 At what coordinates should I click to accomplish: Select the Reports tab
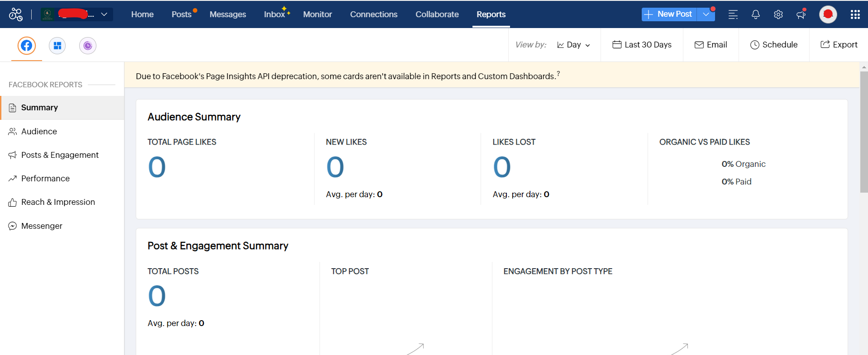491,14
